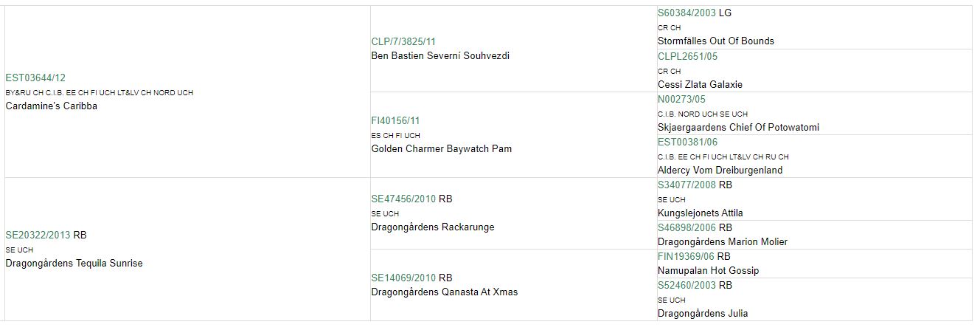Open the SE14069/2010 registration link
Viewport: 980px width, 330px height.
tap(403, 278)
